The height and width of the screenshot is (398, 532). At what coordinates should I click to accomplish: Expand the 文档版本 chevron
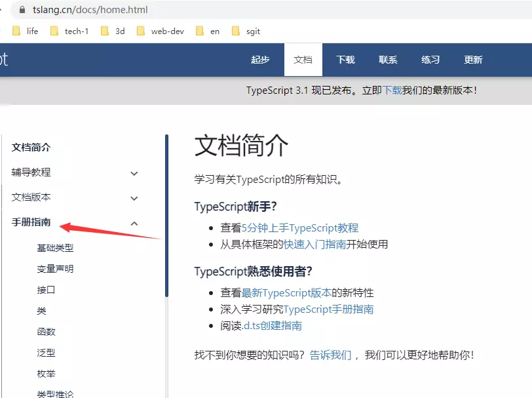pos(134,198)
